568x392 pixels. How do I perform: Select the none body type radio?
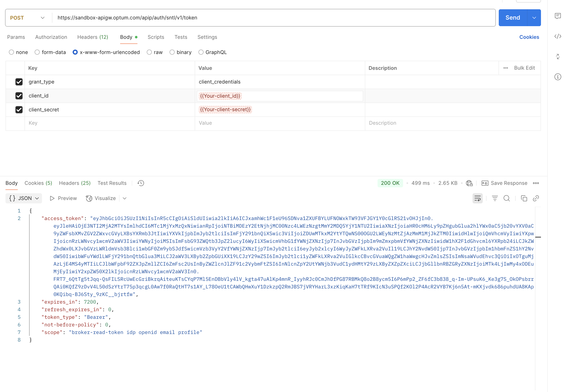tap(11, 52)
